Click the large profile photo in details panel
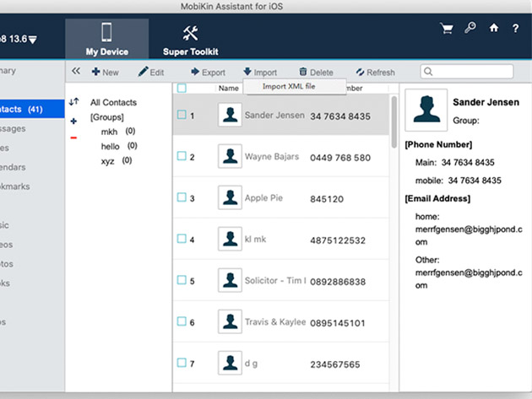This screenshot has width=532, height=399. pyautogui.click(x=426, y=110)
